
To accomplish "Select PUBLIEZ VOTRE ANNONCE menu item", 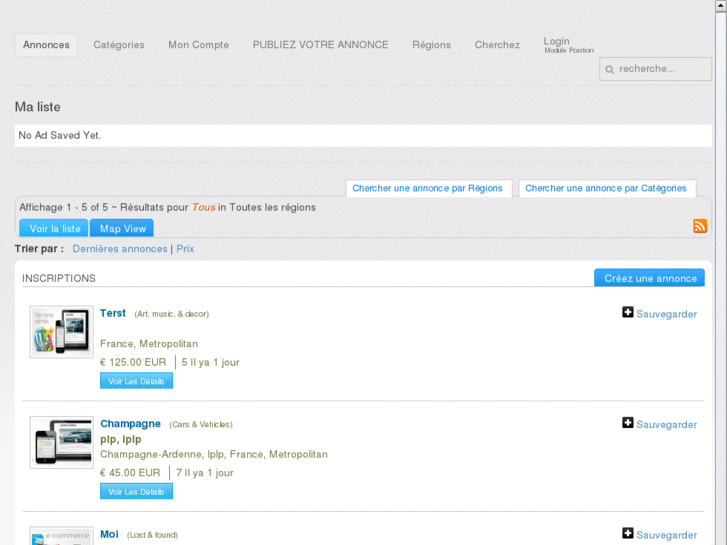I will pyautogui.click(x=320, y=45).
